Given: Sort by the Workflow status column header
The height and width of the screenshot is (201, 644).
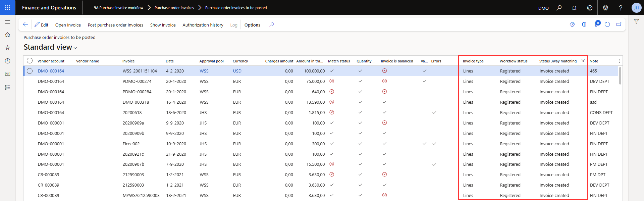Looking at the screenshot, I should point(513,61).
